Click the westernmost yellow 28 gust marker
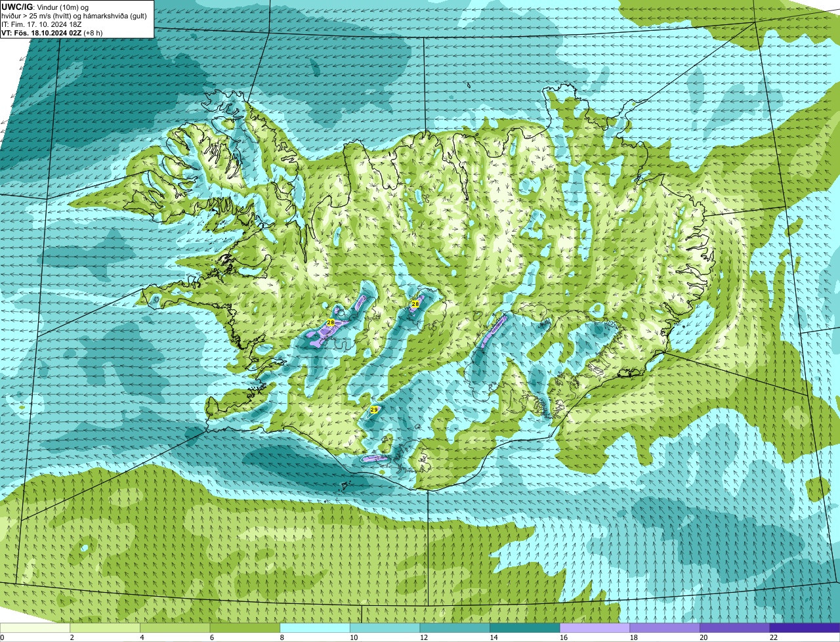Image resolution: width=840 pixels, height=642 pixels. 330,323
